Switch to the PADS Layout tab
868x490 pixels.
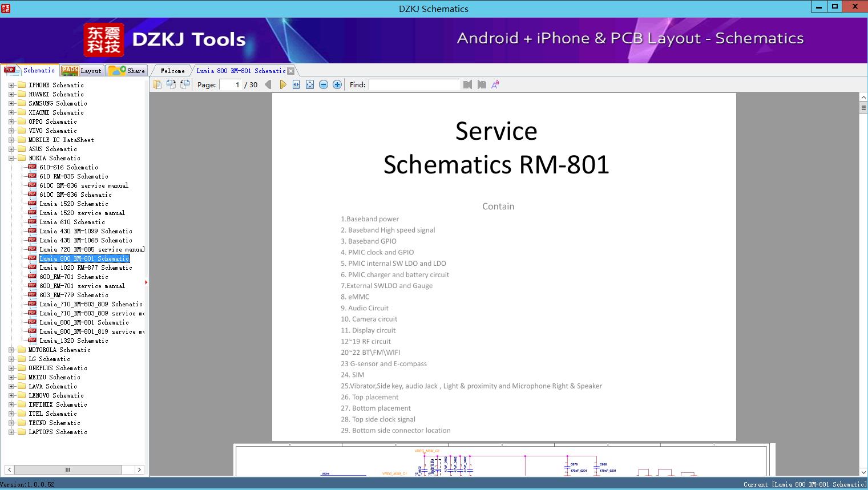click(82, 71)
